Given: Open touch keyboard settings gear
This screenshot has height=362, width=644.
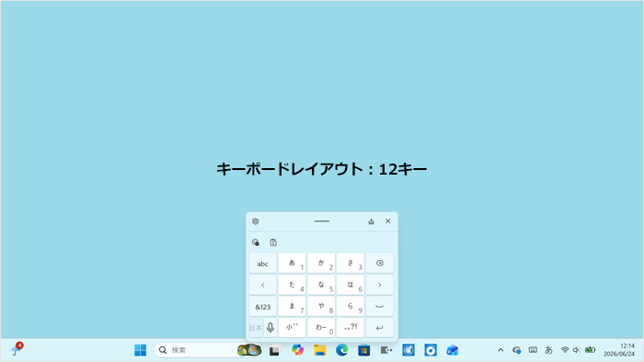Looking at the screenshot, I should pyautogui.click(x=256, y=221).
